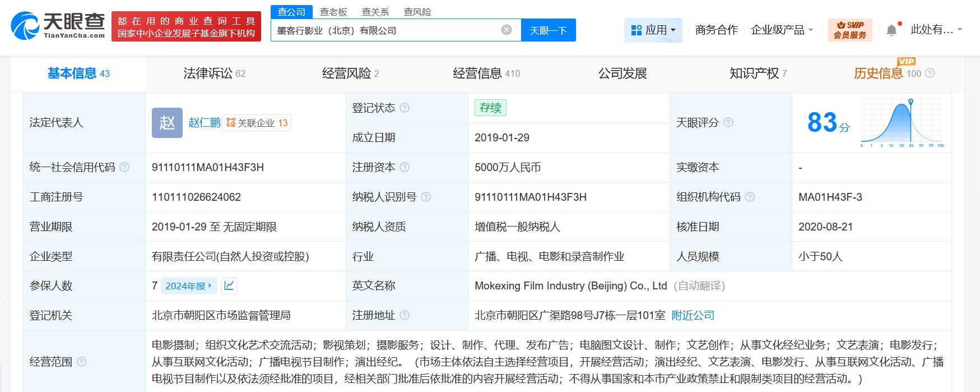Screen dimensions: 980x392
Task: Click help icon beside 统一社会信用代码
Action: (x=124, y=167)
